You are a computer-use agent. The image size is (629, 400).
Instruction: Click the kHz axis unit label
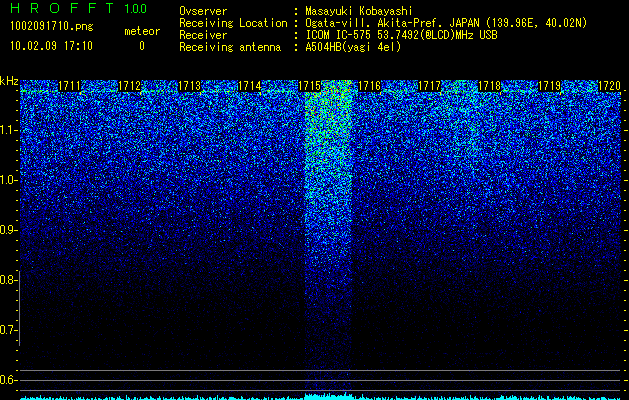click(x=9, y=81)
